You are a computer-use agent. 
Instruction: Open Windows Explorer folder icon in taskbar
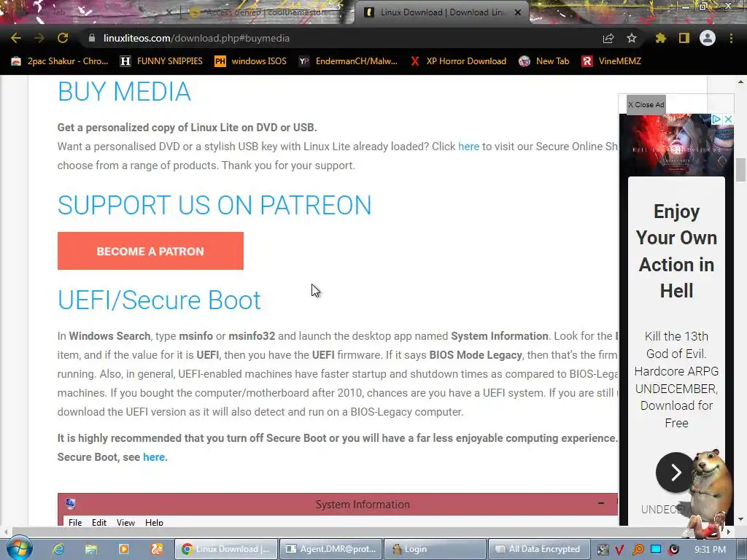[91, 549]
